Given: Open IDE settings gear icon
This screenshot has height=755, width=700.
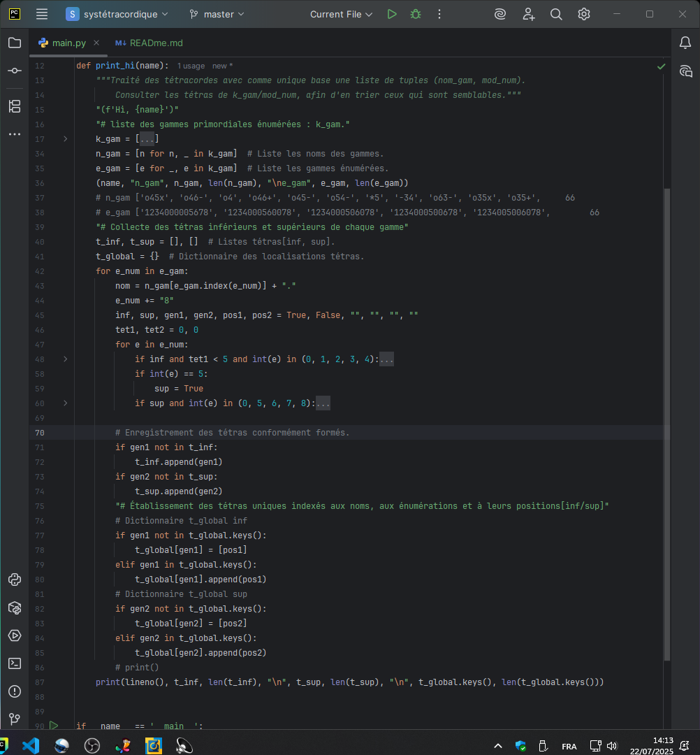Looking at the screenshot, I should [584, 14].
